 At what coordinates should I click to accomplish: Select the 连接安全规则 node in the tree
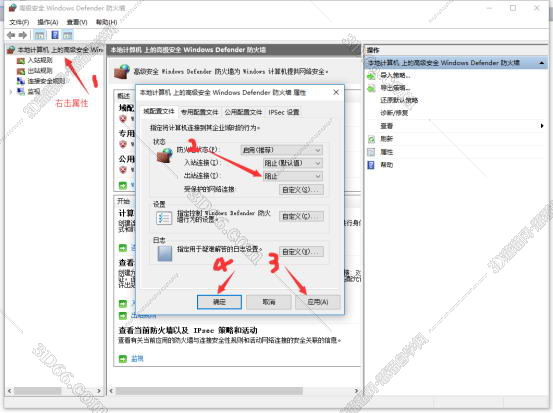coord(46,81)
